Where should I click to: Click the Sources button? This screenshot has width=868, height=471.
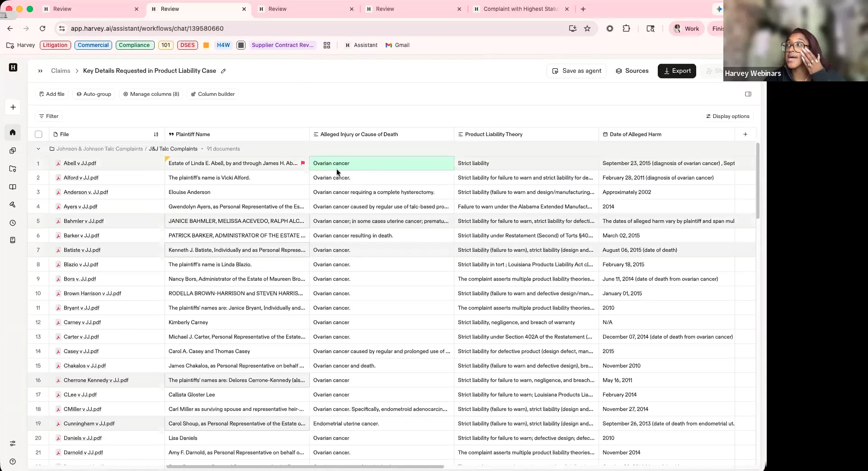coord(632,71)
